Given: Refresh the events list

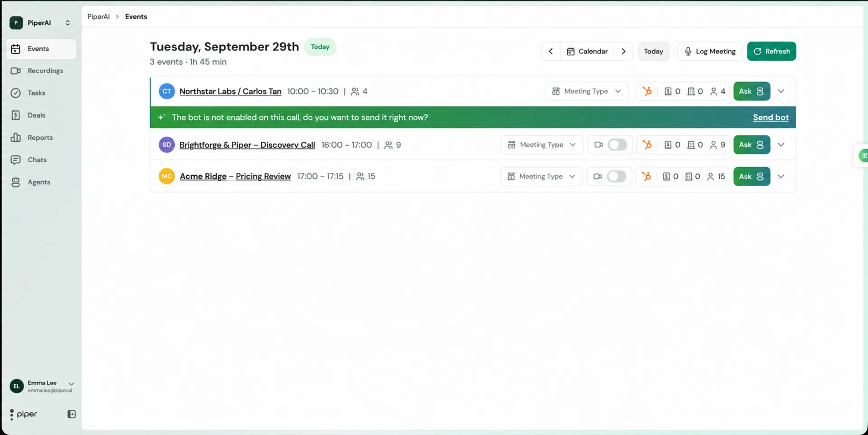Looking at the screenshot, I should coord(771,51).
